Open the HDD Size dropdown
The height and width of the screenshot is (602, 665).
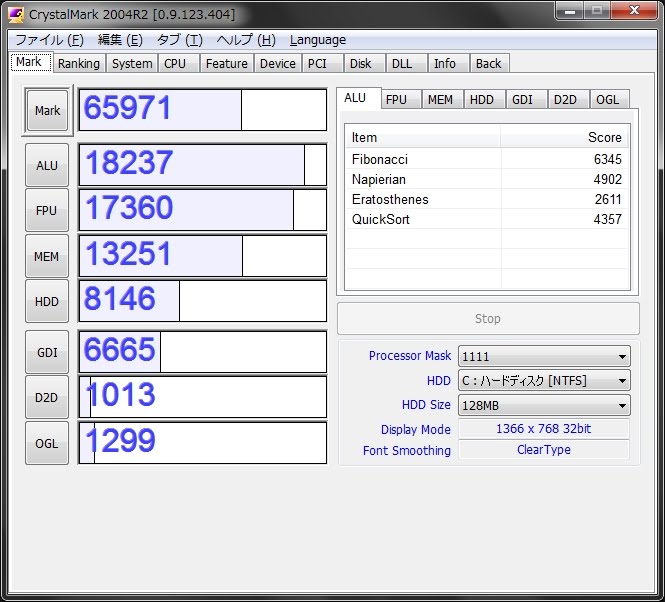[544, 406]
